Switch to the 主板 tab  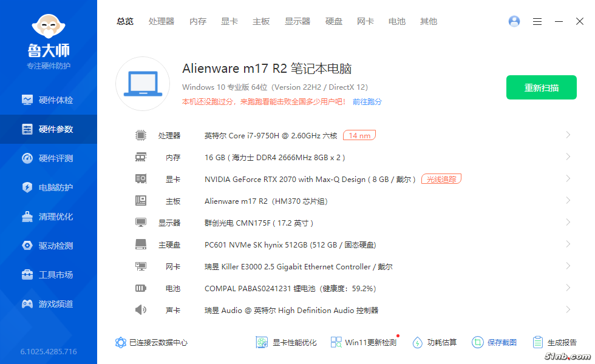261,22
